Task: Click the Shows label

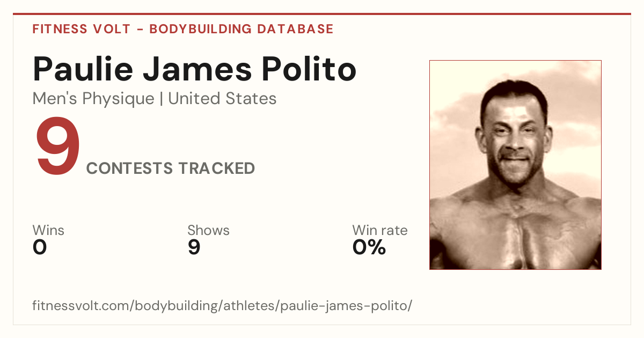Action: tap(208, 230)
